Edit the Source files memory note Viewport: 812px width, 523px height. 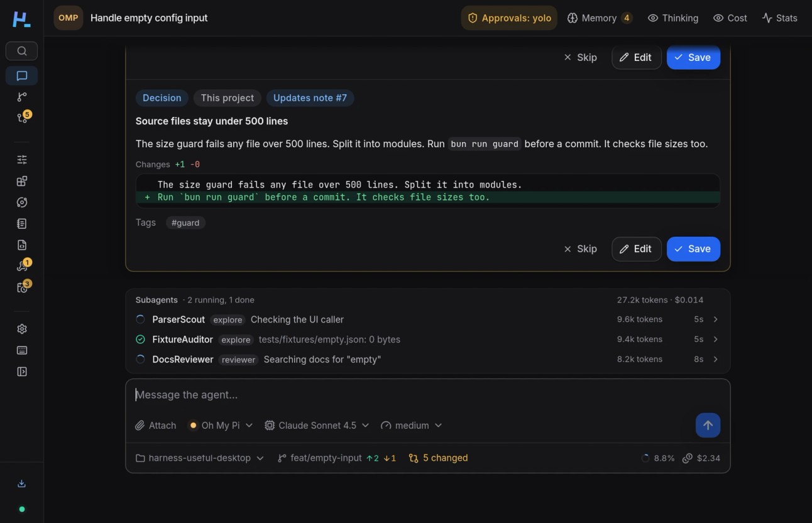coord(636,249)
